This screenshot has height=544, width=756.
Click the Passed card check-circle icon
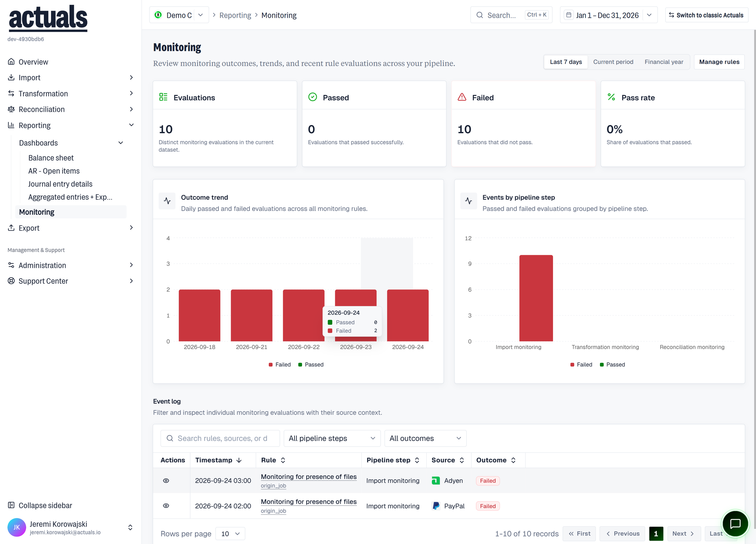(313, 97)
